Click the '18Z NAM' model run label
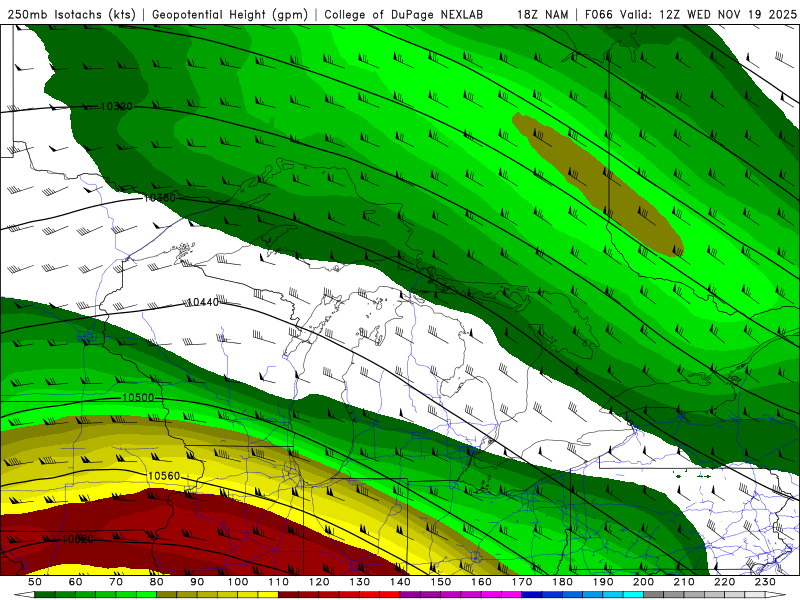This screenshot has width=800, height=600. pyautogui.click(x=542, y=14)
